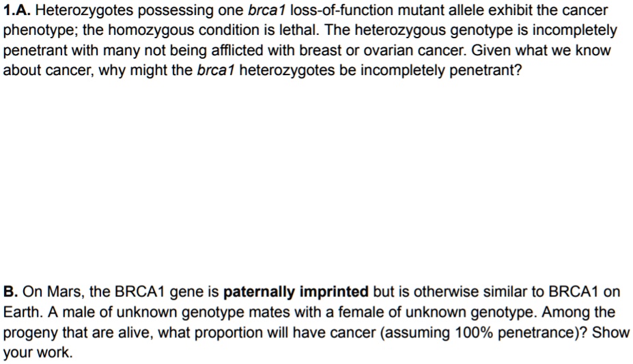Click the word "Mars" in question B
The height and width of the screenshot is (364, 633).
coord(65,292)
